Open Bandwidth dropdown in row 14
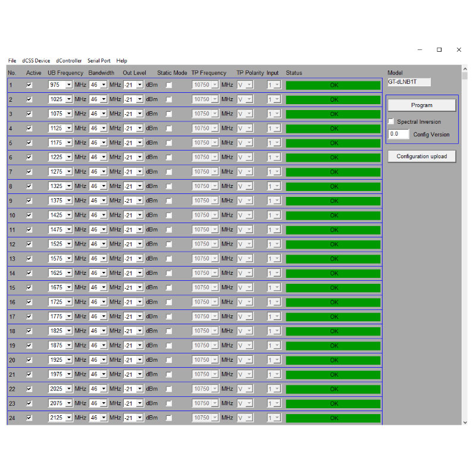 point(104,273)
